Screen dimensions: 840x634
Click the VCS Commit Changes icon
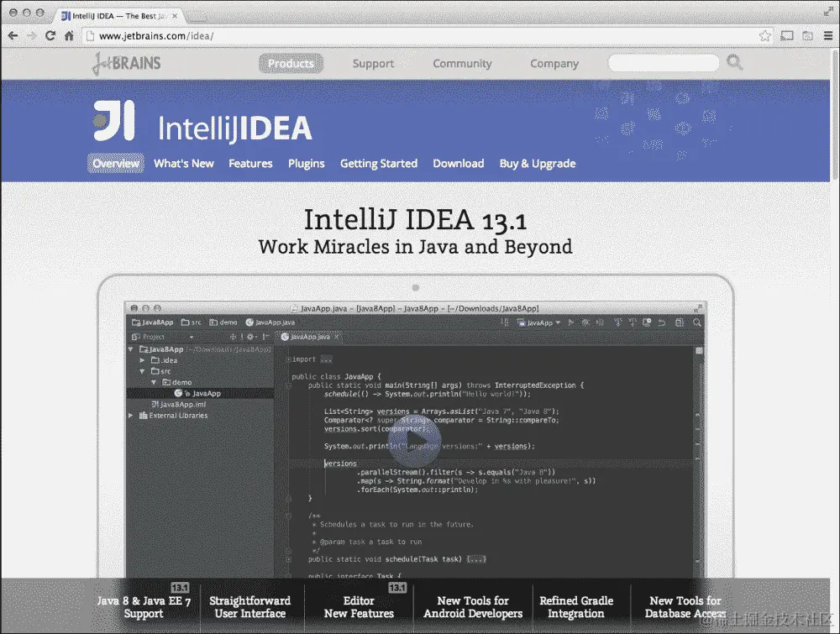pos(633,322)
